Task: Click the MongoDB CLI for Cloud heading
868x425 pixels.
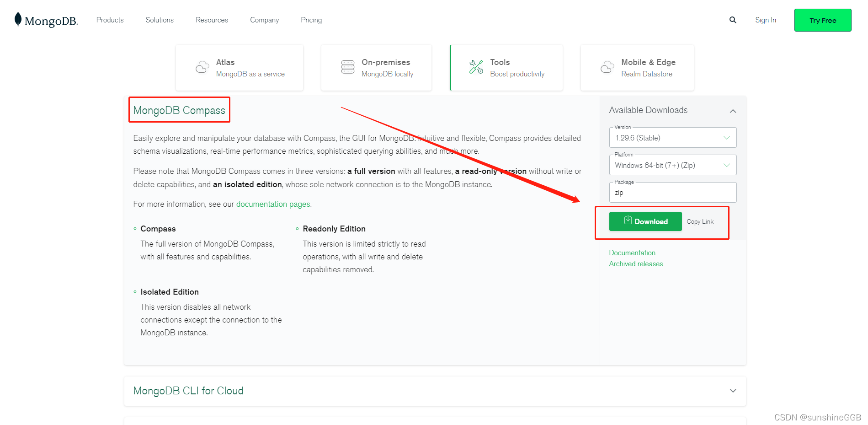Action: 188,391
